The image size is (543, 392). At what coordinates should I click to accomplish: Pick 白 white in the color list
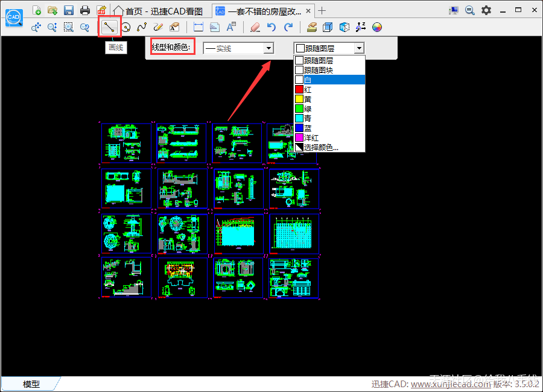tap(329, 80)
